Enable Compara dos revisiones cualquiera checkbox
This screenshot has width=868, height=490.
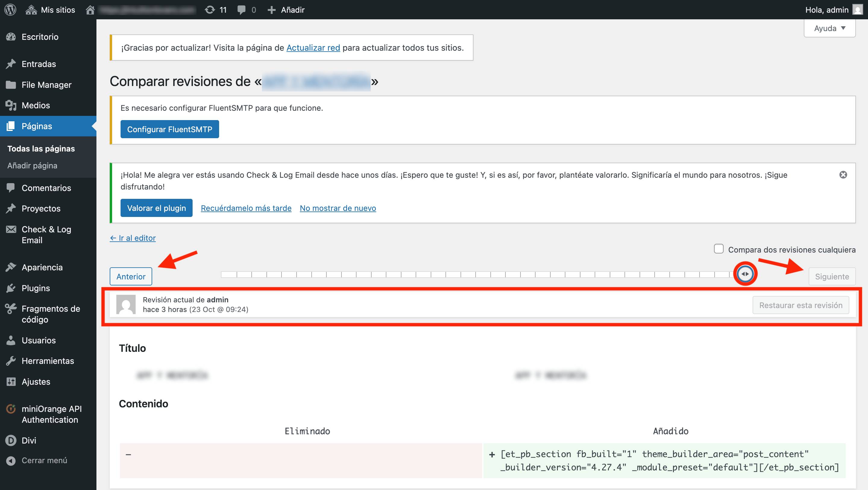pos(719,249)
